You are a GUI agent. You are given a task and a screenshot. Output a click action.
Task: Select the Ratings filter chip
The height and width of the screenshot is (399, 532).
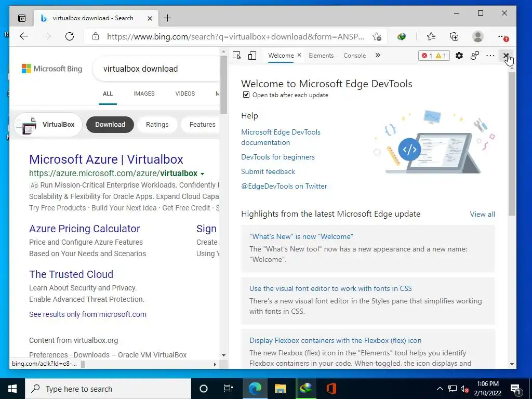coord(157,125)
